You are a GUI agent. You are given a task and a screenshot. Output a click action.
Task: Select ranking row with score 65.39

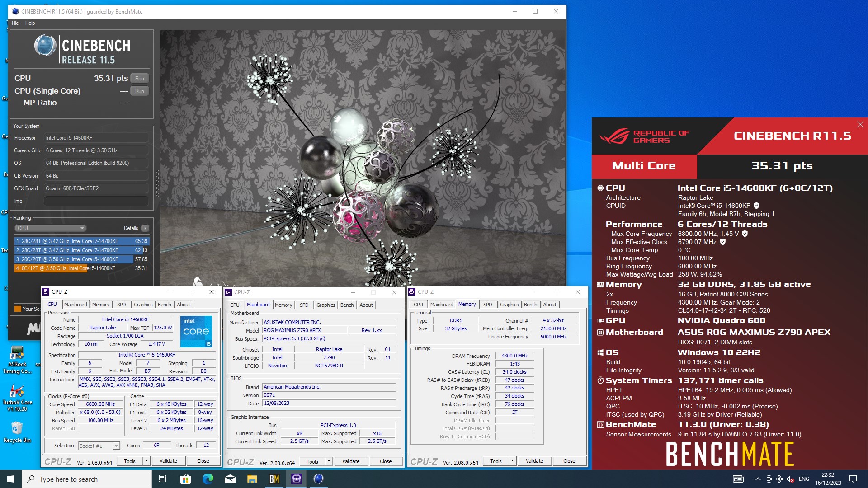[x=81, y=241]
